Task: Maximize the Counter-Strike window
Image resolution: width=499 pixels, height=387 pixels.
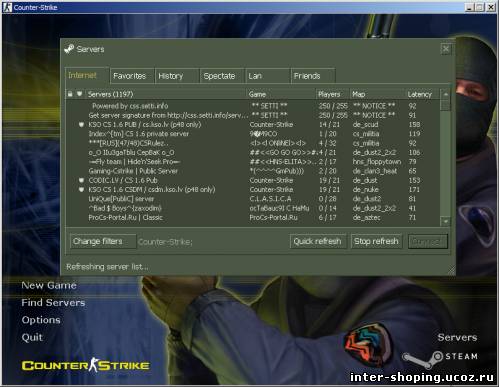Action: pos(479,7)
